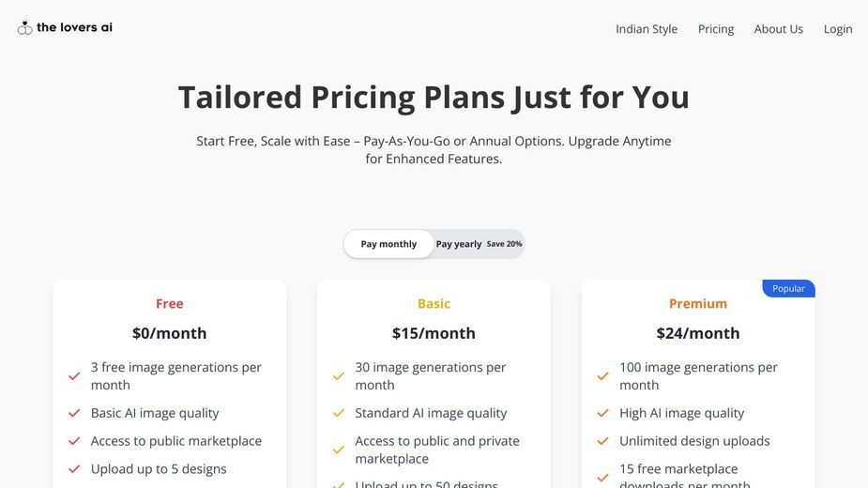
Task: Click checkmark beside 3 free image generations
Action: [x=74, y=376]
